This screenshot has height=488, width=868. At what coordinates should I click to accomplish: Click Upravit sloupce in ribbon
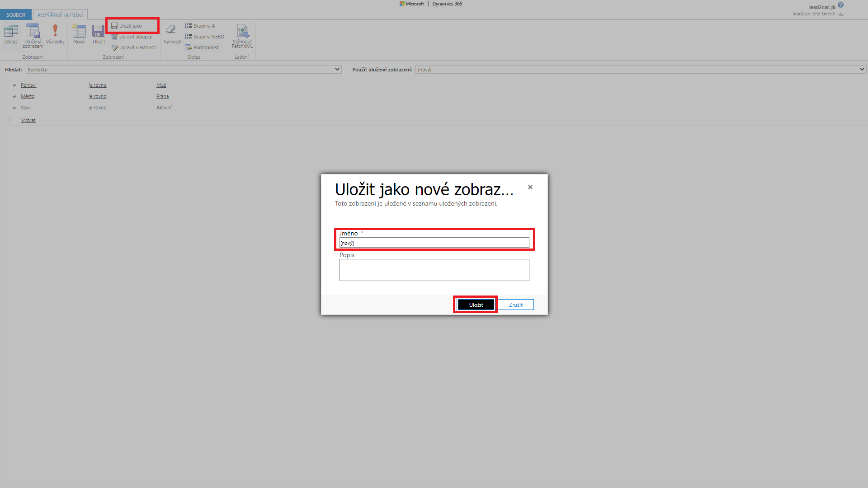(135, 37)
